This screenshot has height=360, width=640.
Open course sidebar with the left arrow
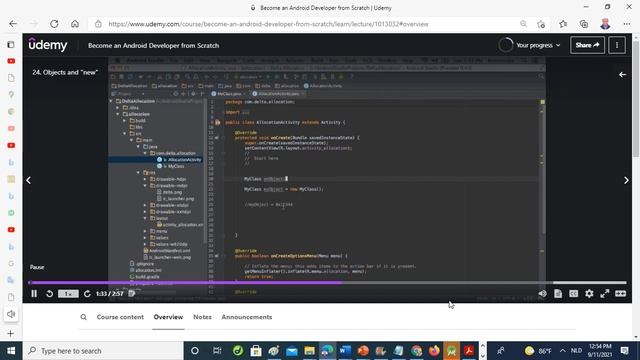622,75
